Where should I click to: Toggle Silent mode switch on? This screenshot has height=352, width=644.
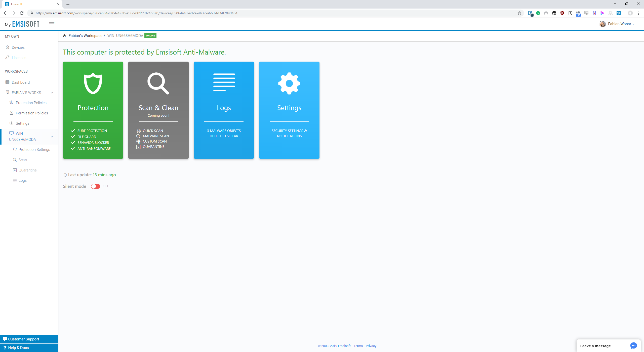point(95,186)
